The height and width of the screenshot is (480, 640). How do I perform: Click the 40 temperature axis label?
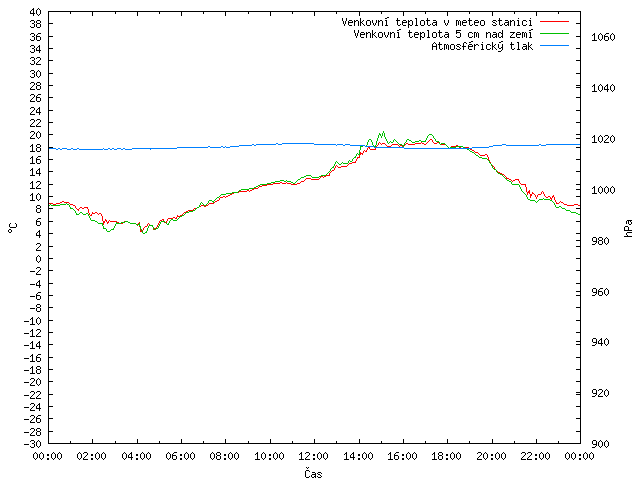(x=36, y=12)
